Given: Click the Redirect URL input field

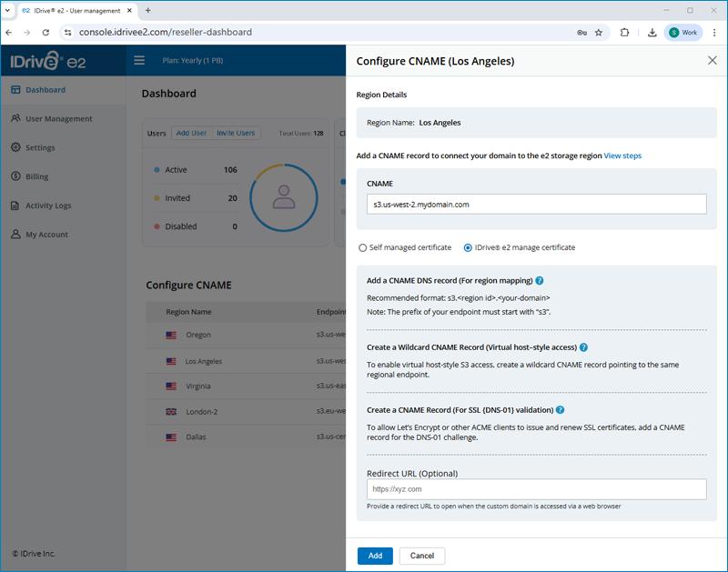Looking at the screenshot, I should (x=536, y=489).
